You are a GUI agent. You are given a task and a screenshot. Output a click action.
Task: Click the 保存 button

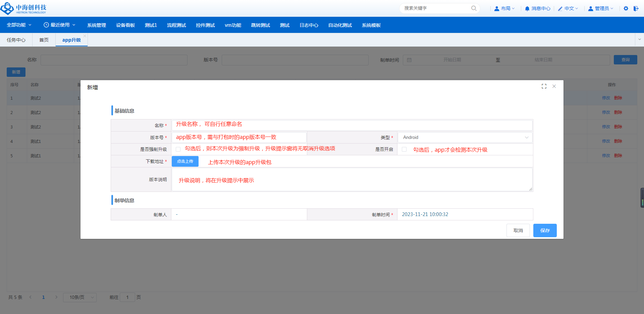[x=545, y=230]
